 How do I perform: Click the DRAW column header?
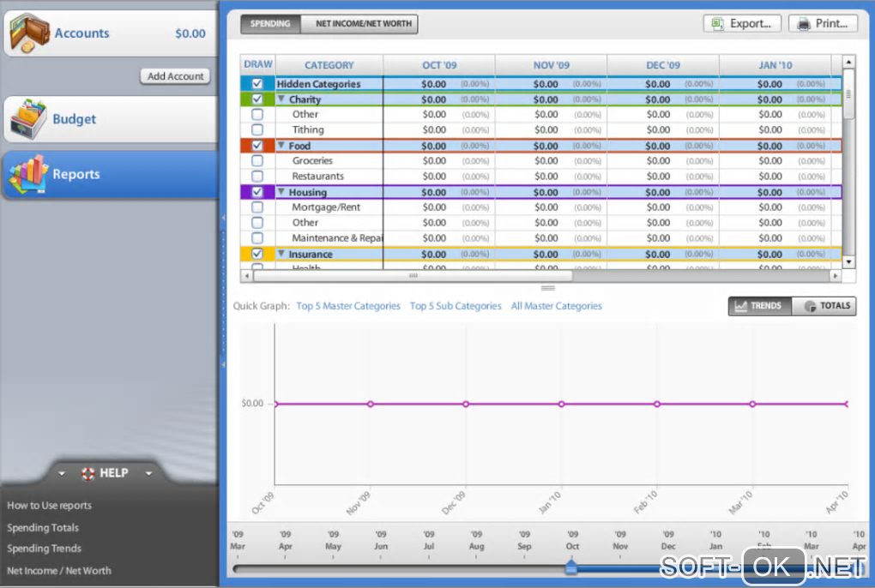pos(258,64)
